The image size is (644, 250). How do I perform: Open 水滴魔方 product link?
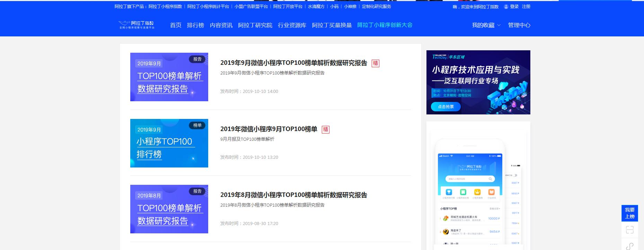pyautogui.click(x=316, y=7)
